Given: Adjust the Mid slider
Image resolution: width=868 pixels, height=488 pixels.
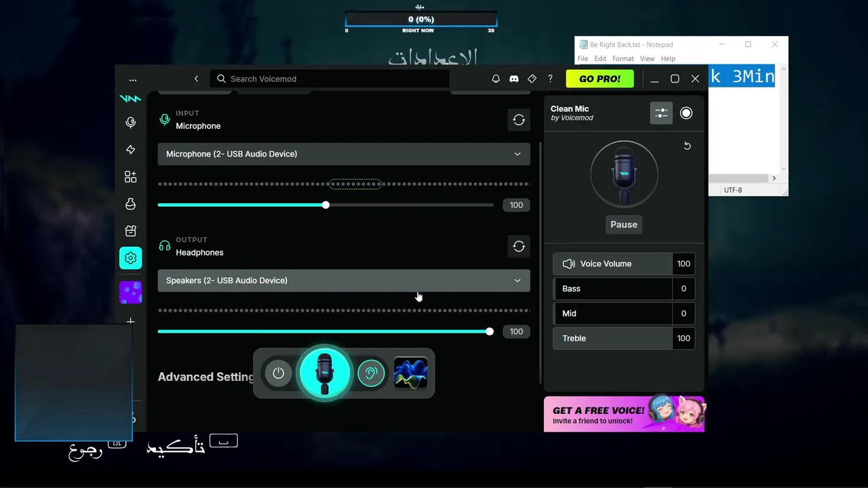Looking at the screenshot, I should 612,313.
